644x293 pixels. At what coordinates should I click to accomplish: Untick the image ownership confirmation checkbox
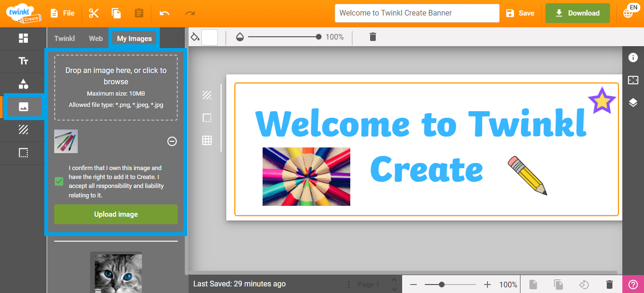click(x=59, y=181)
